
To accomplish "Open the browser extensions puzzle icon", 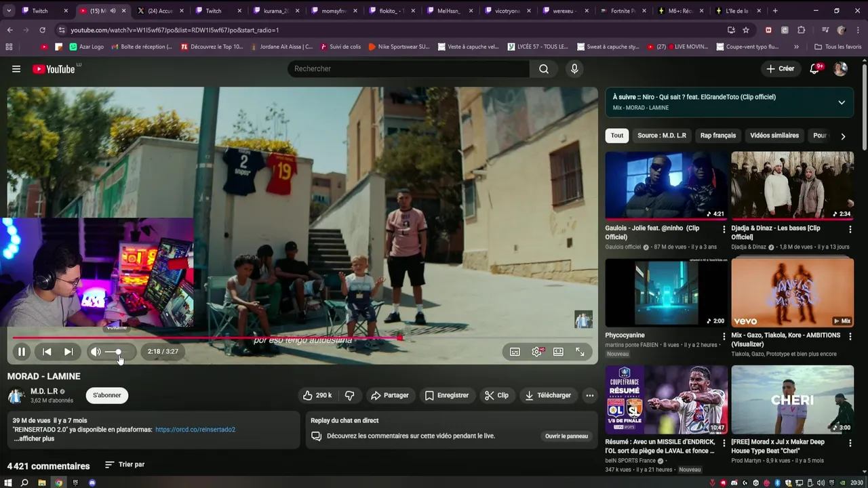I will (x=802, y=30).
